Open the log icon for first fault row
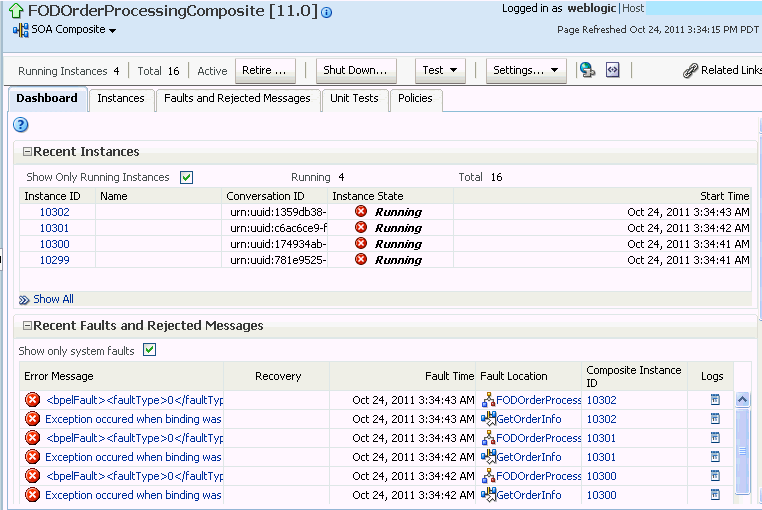This screenshot has height=510, width=762. (715, 400)
